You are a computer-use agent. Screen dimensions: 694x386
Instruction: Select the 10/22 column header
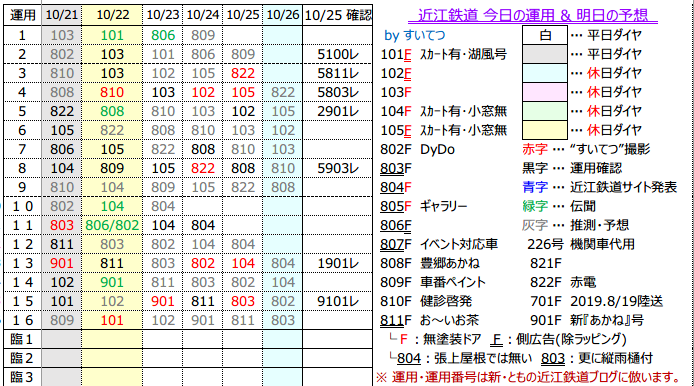[112, 15]
